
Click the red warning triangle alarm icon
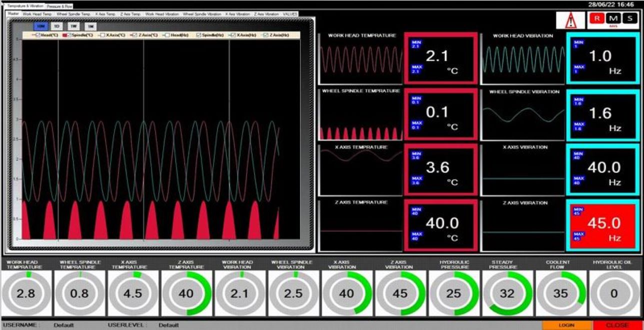pyautogui.click(x=570, y=20)
